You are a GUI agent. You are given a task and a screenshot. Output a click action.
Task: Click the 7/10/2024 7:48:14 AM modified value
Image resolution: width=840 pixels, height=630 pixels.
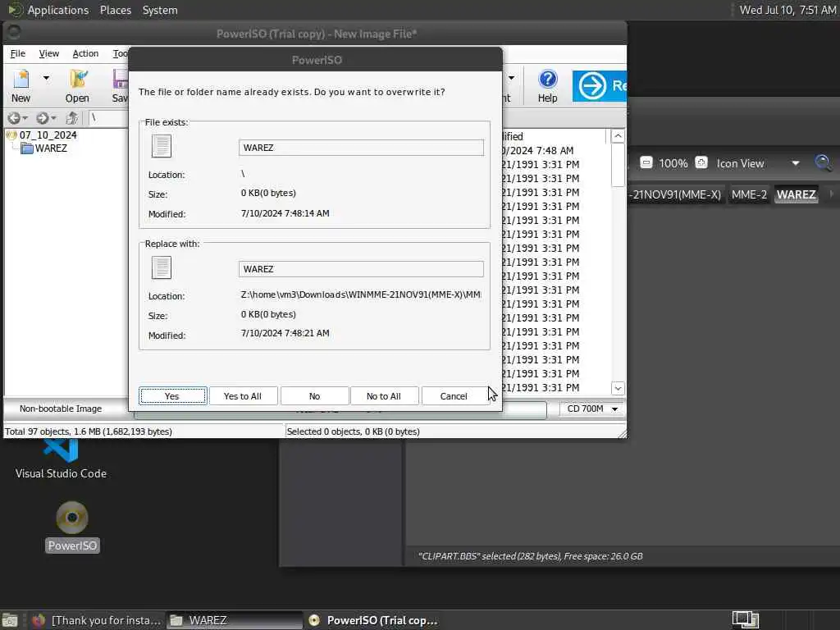[x=285, y=213]
